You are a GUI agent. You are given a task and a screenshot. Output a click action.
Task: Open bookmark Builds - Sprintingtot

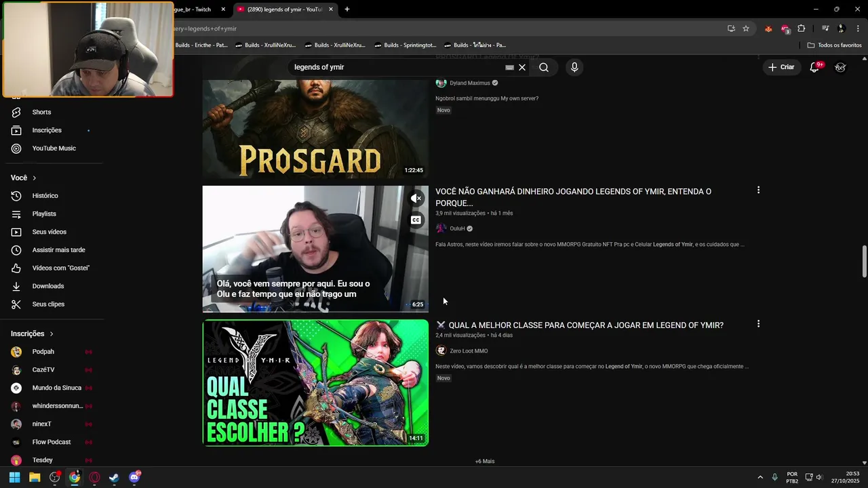pyautogui.click(x=405, y=45)
